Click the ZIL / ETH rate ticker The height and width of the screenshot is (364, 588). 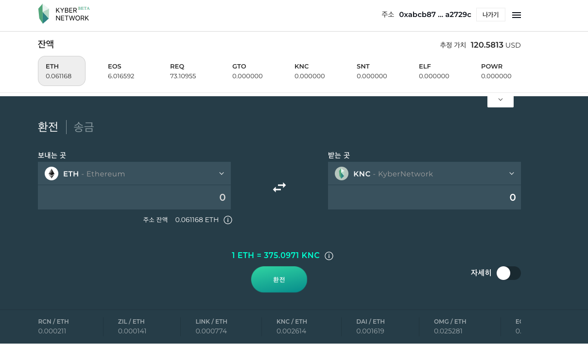(132, 326)
